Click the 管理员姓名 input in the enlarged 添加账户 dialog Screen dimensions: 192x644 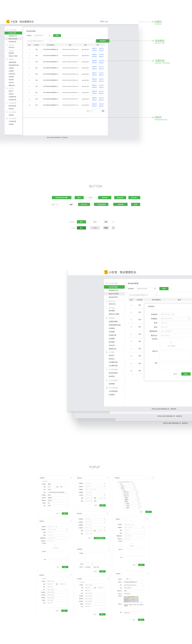coord(175,331)
